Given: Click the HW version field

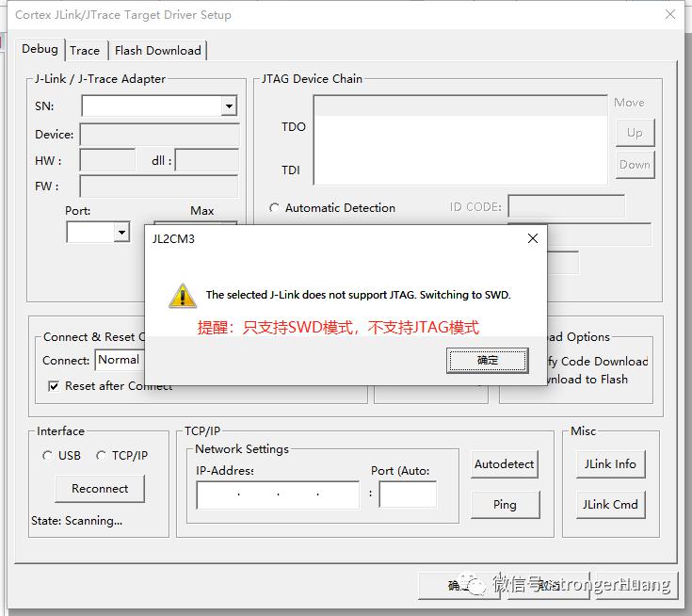Looking at the screenshot, I should click(x=107, y=160).
